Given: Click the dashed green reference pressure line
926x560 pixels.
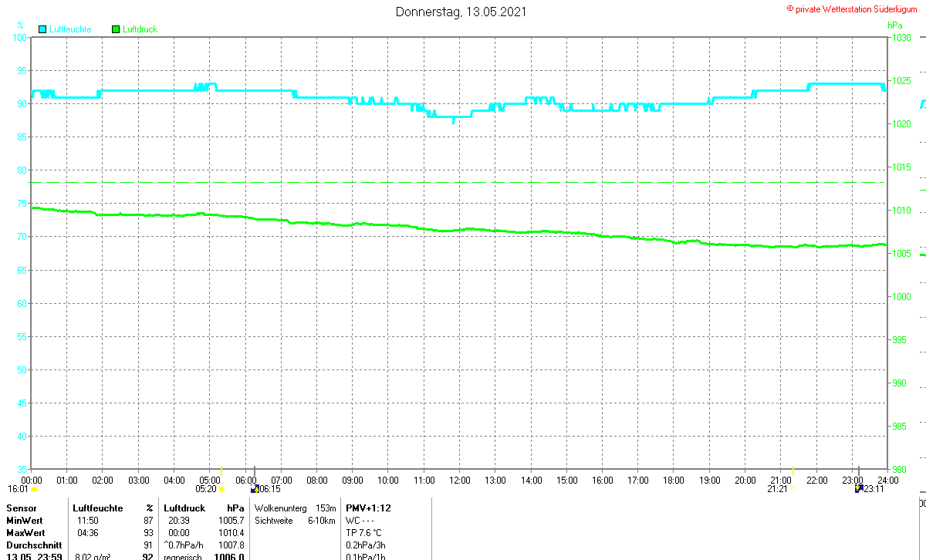Looking at the screenshot, I should pos(458,183).
